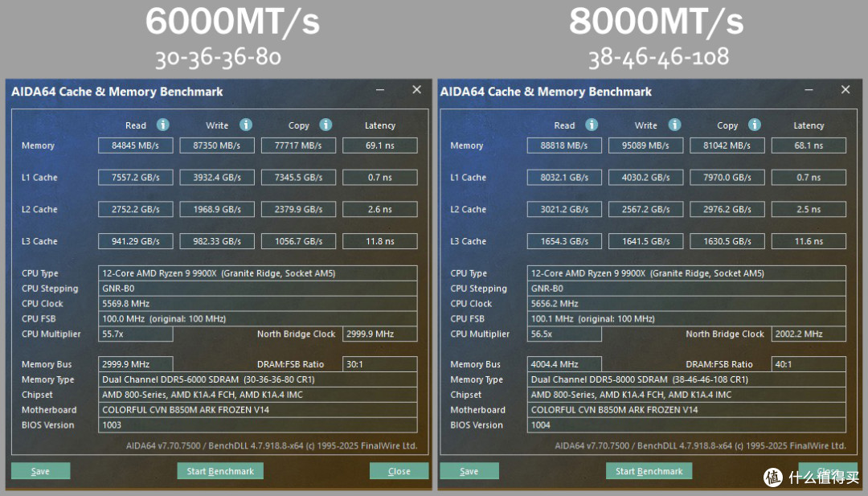Click North Bridge Clock 2002.2 MHz
This screenshot has width=868, height=496.
[809, 334]
